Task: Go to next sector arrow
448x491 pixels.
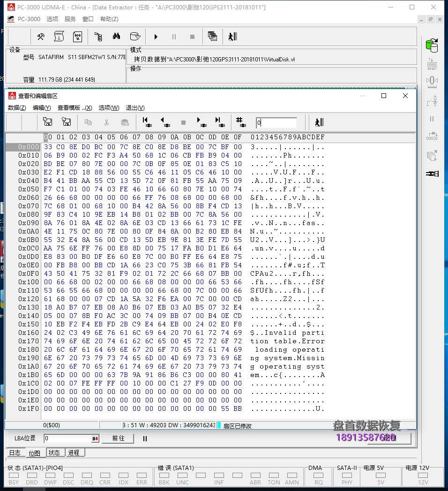Action: 202,122
